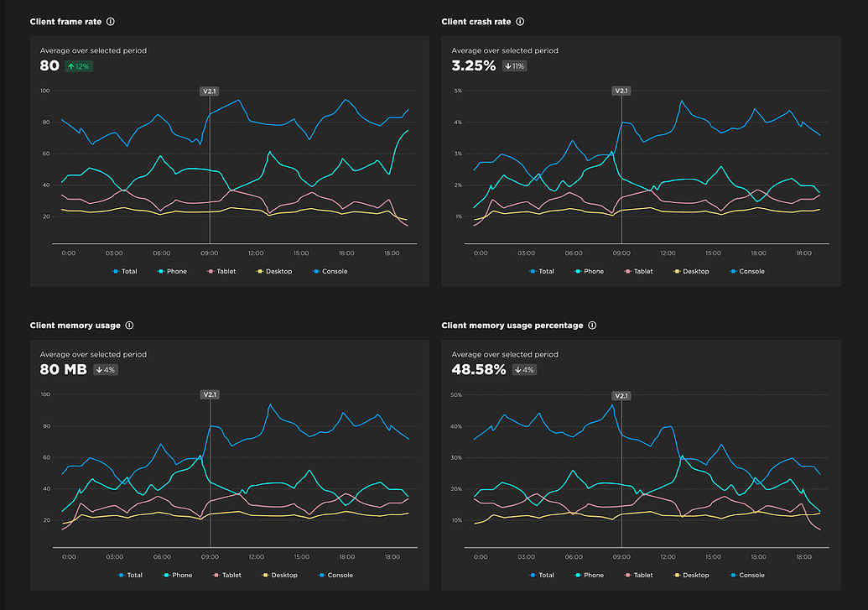868x610 pixels.
Task: Hide the Total line in the frame rate chart
Action: tap(125, 271)
